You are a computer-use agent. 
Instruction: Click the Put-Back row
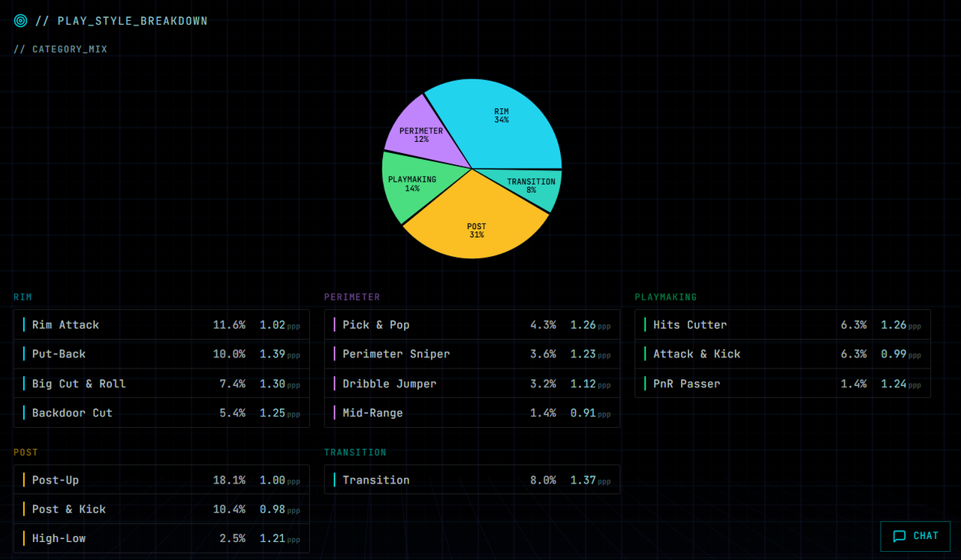[161, 354]
